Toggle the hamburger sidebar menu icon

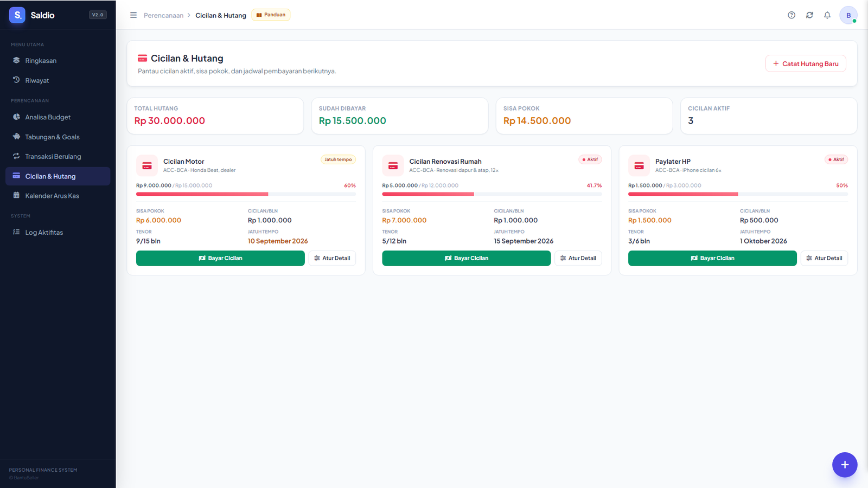pyautogui.click(x=133, y=15)
